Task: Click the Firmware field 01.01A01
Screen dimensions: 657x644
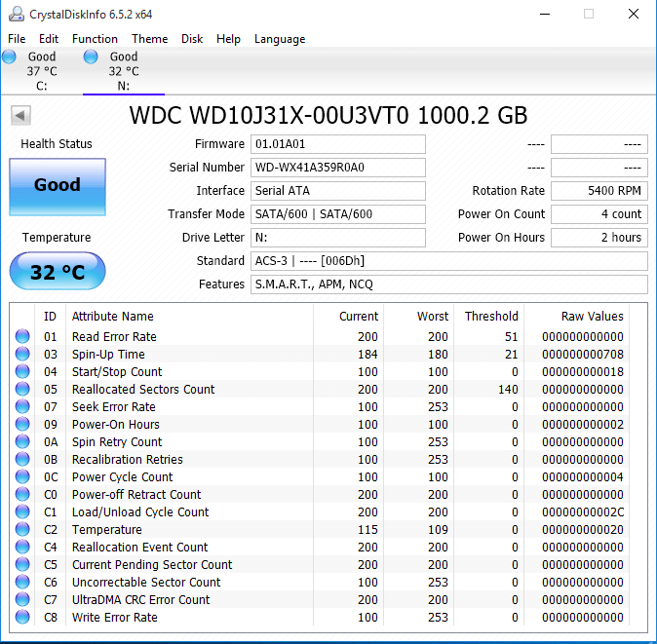Action: (x=338, y=144)
